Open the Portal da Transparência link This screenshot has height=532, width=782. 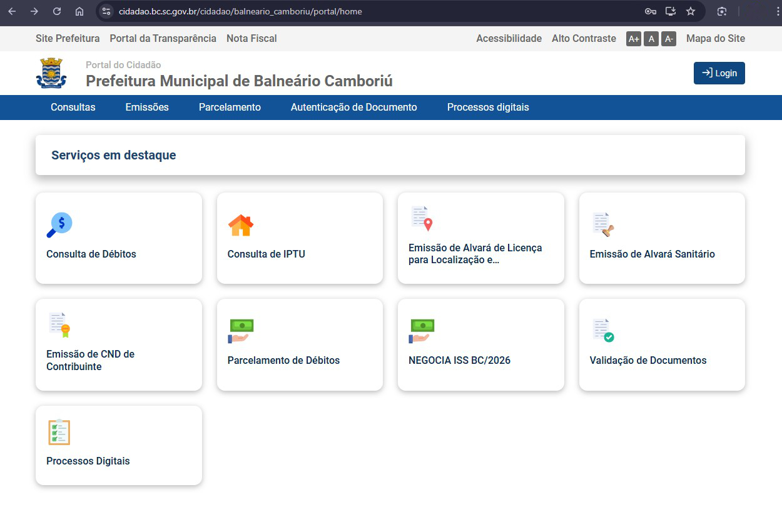click(x=163, y=39)
